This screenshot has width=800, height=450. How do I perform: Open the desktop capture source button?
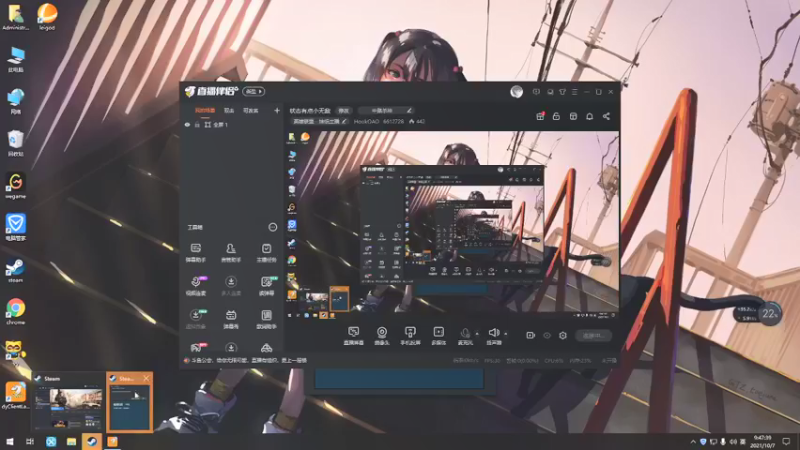pos(353,336)
